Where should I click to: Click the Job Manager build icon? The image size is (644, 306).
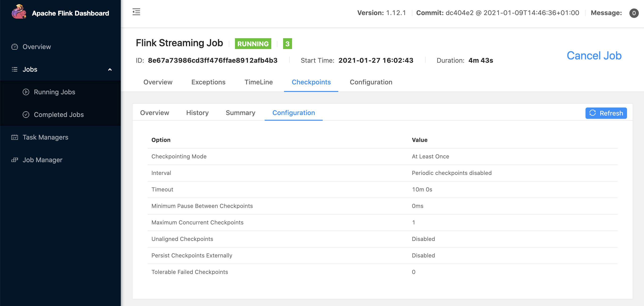pyautogui.click(x=14, y=160)
